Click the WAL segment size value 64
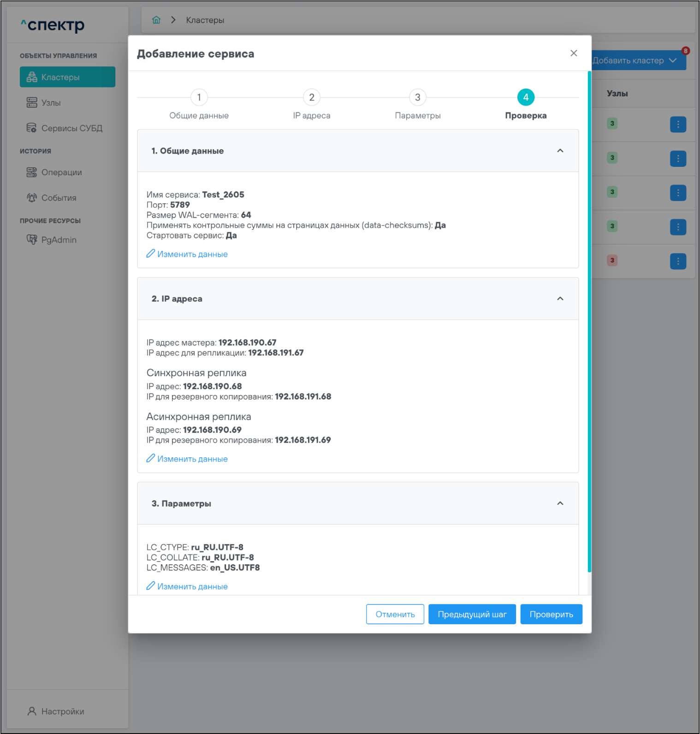 point(246,215)
